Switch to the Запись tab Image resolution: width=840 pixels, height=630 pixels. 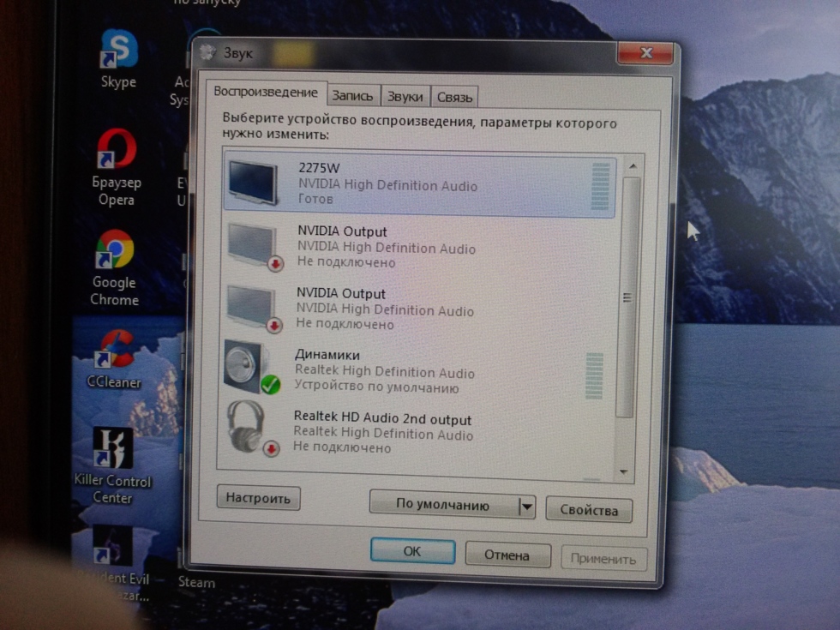[x=352, y=97]
